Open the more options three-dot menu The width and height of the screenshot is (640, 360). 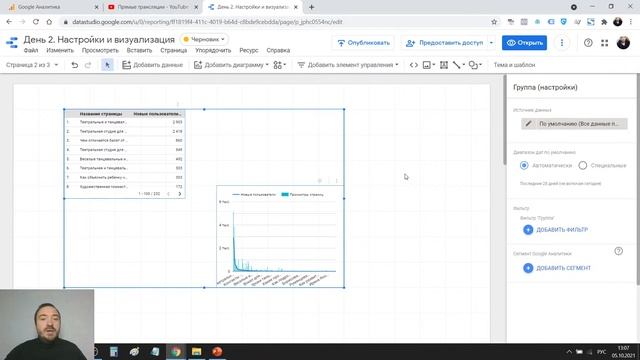(x=562, y=42)
